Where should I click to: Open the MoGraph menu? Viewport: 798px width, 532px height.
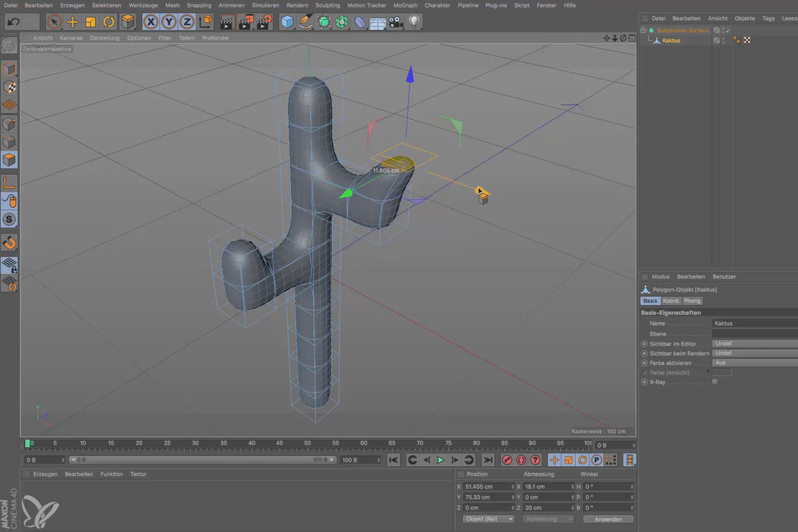406,5
